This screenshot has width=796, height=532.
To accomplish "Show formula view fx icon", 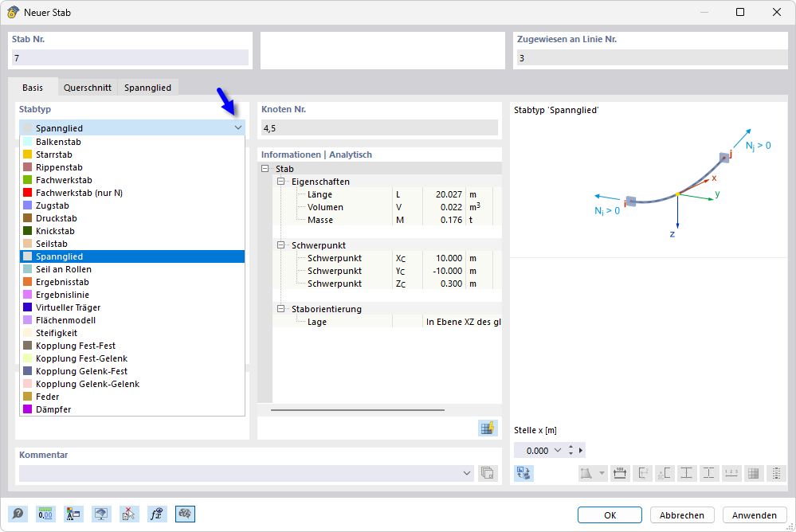I will (x=157, y=514).
